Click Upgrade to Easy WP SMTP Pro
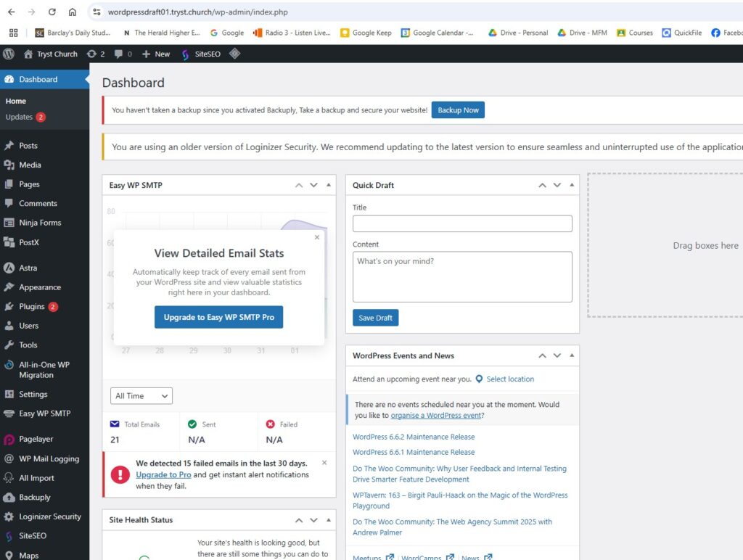The width and height of the screenshot is (743, 560). pos(218,317)
